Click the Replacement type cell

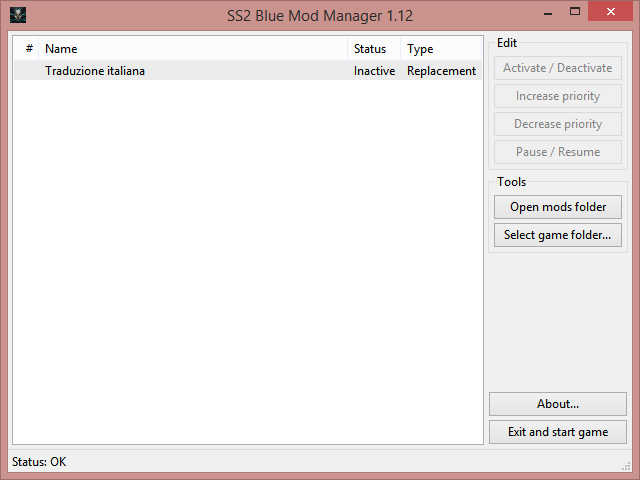point(441,71)
